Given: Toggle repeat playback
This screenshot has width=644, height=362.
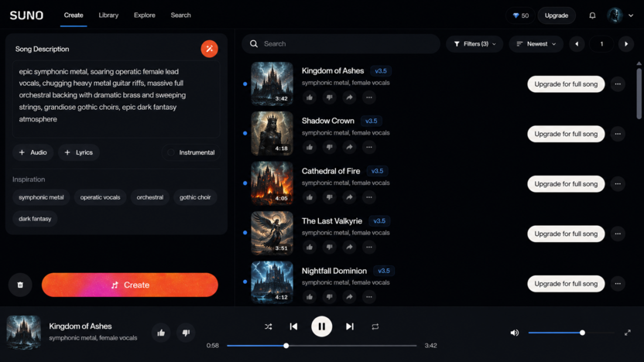Looking at the screenshot, I should click(375, 326).
